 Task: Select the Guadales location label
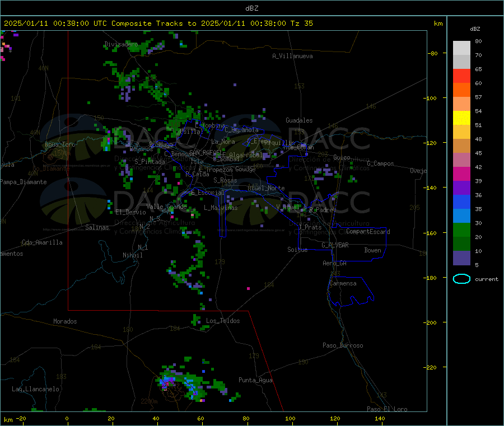[x=299, y=120]
